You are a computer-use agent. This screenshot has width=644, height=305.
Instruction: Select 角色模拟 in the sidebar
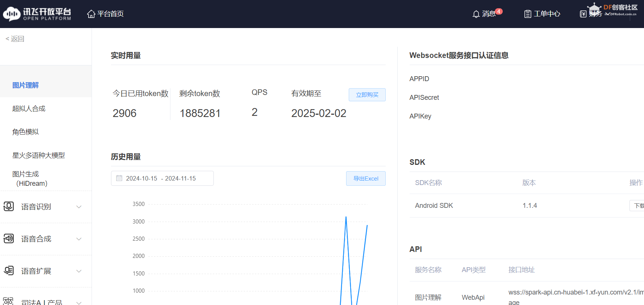coord(25,132)
